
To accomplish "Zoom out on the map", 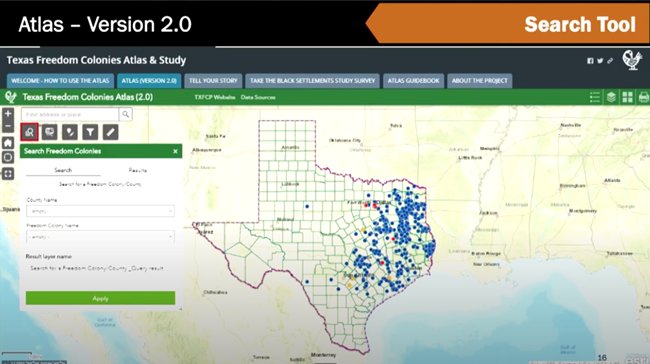I will click(8, 126).
